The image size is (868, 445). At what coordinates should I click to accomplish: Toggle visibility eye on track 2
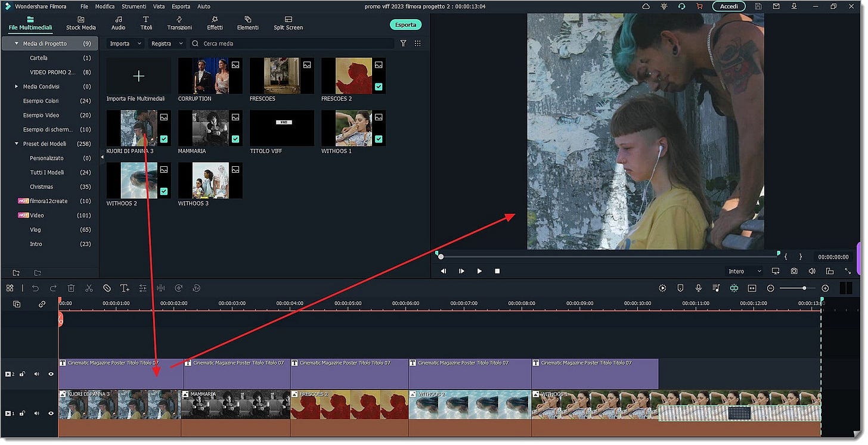[51, 374]
